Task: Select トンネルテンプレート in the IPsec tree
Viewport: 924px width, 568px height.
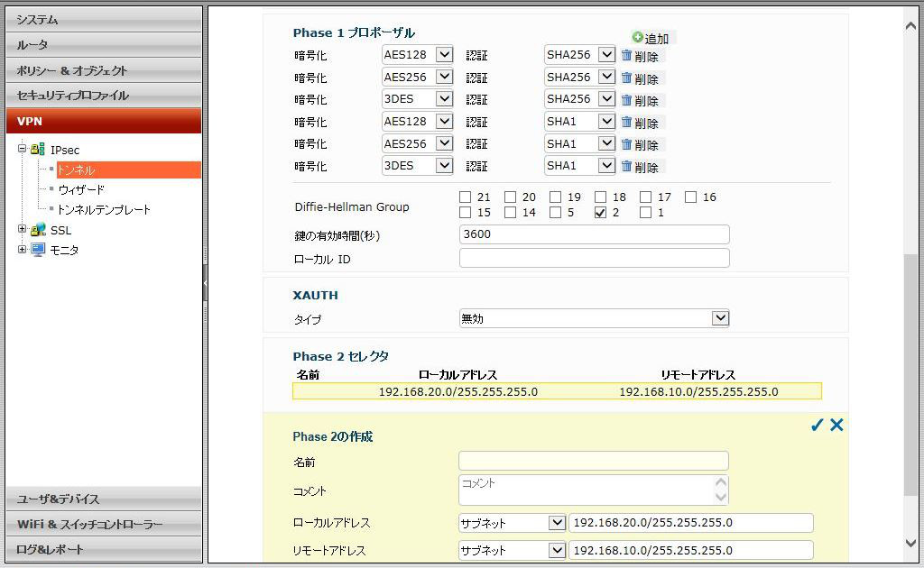Action: pyautogui.click(x=104, y=209)
